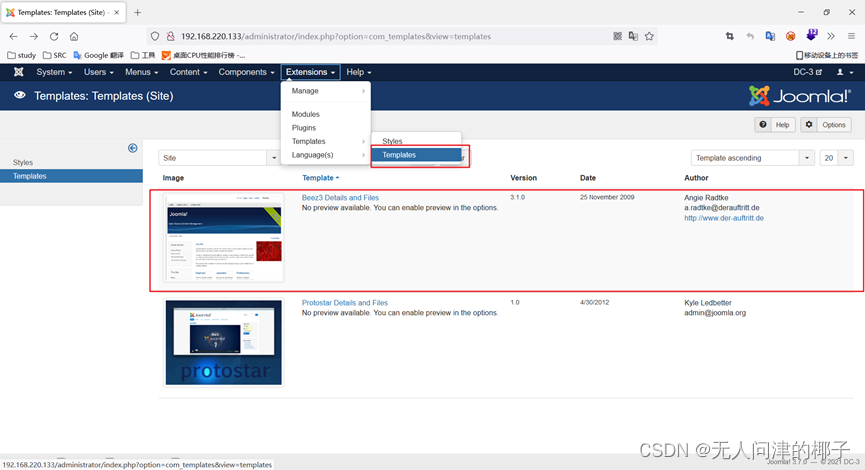
Task: Open Template ascending sort dropdown
Action: click(752, 158)
